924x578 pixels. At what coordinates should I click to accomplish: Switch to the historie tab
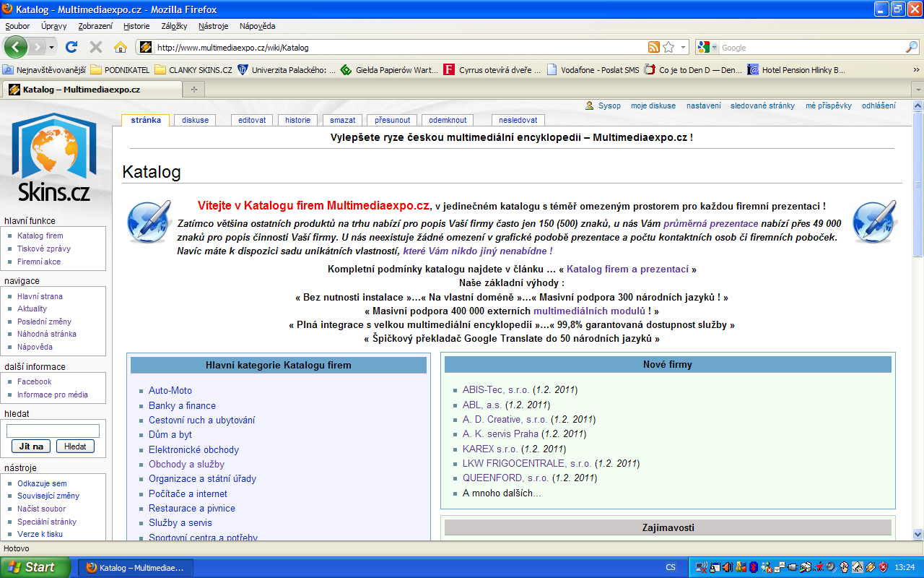[x=297, y=120]
